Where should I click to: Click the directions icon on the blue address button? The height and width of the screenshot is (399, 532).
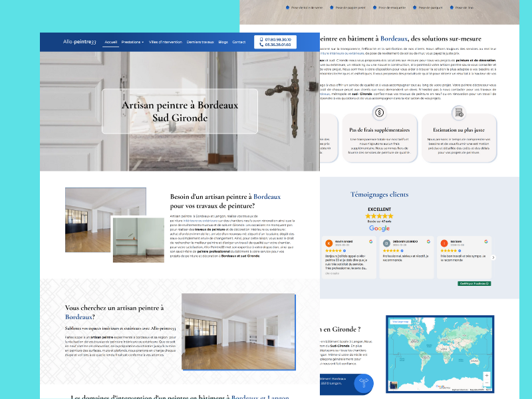coord(363,384)
